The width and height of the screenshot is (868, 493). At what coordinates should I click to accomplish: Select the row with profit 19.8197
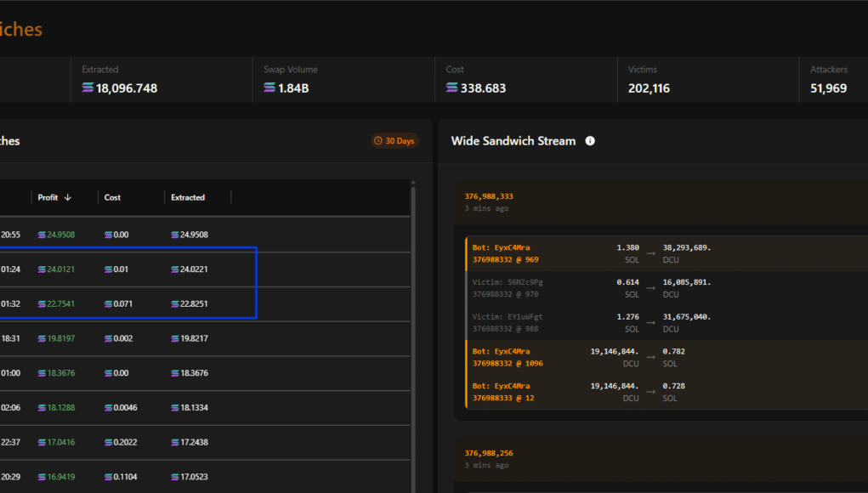(204, 338)
